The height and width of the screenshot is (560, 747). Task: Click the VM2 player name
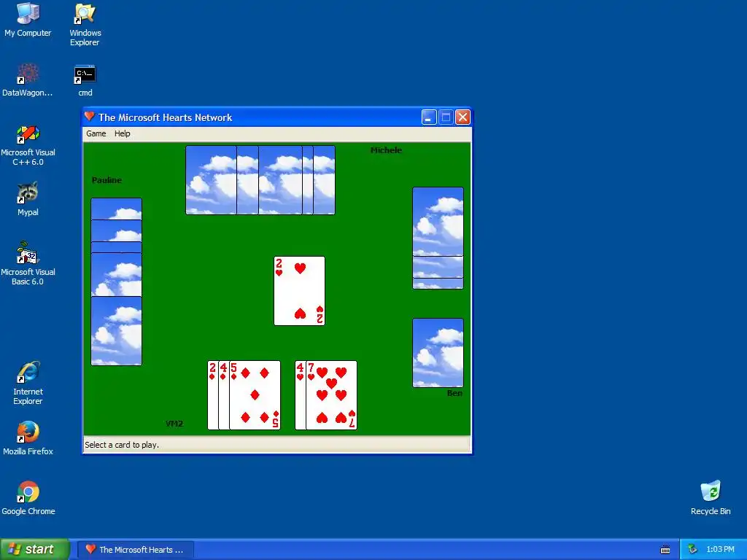click(x=174, y=424)
